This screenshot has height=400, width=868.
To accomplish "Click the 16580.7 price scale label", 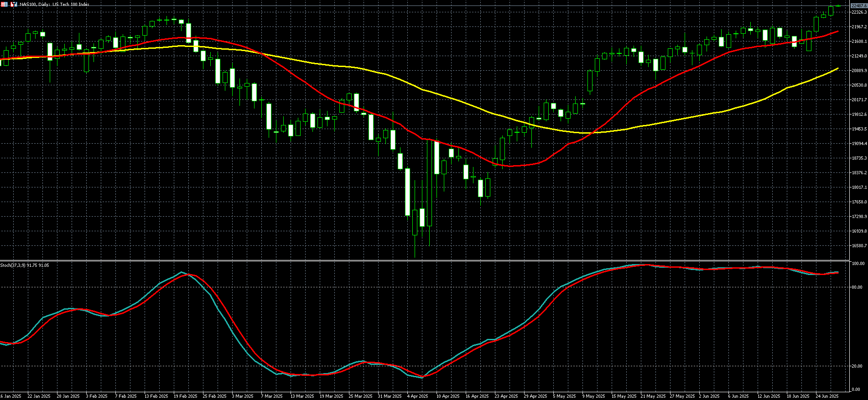I will coord(859,246).
